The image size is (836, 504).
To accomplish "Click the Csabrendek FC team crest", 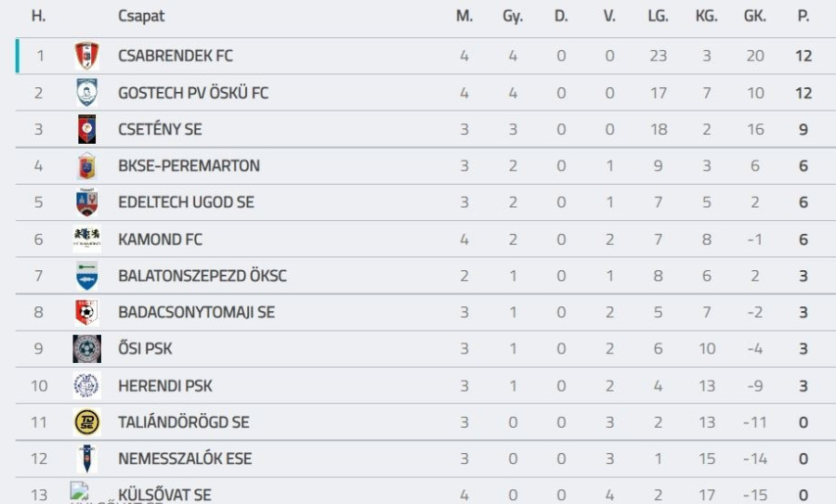I will (86, 57).
